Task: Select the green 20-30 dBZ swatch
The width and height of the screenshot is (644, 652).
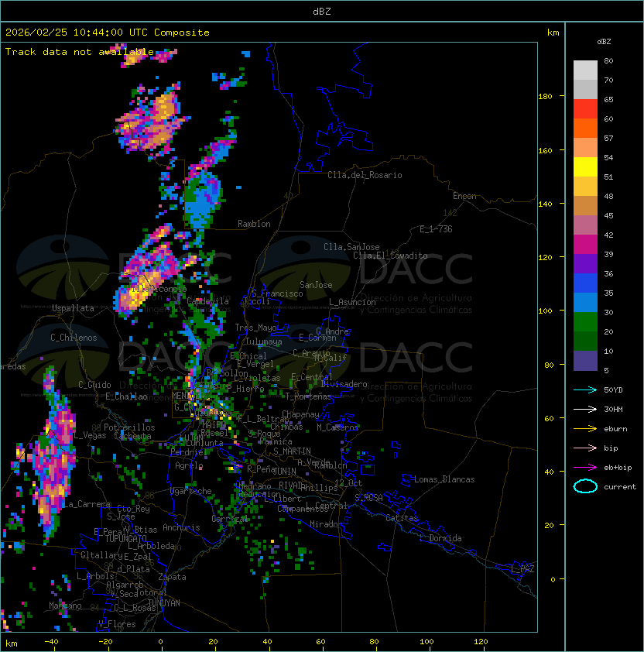Action: tap(585, 322)
